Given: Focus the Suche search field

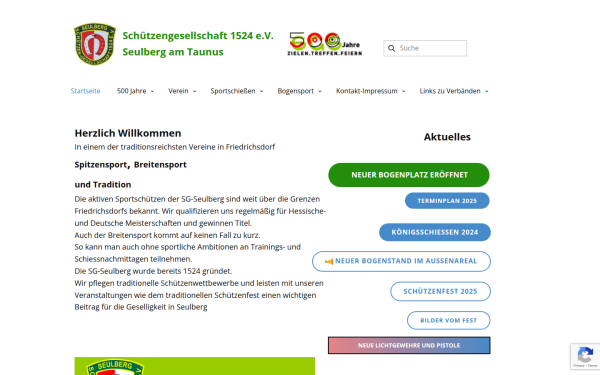Looking at the screenshot, I should point(425,48).
